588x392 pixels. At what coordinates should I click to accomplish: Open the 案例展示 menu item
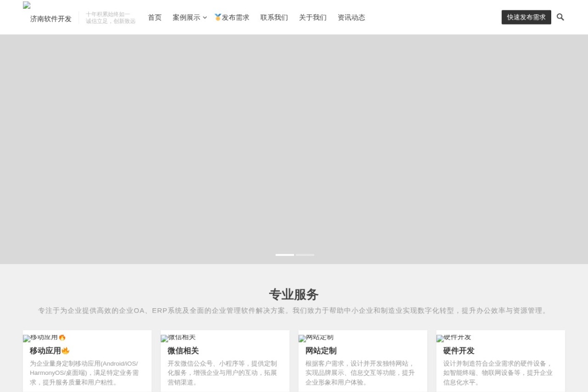186,18
